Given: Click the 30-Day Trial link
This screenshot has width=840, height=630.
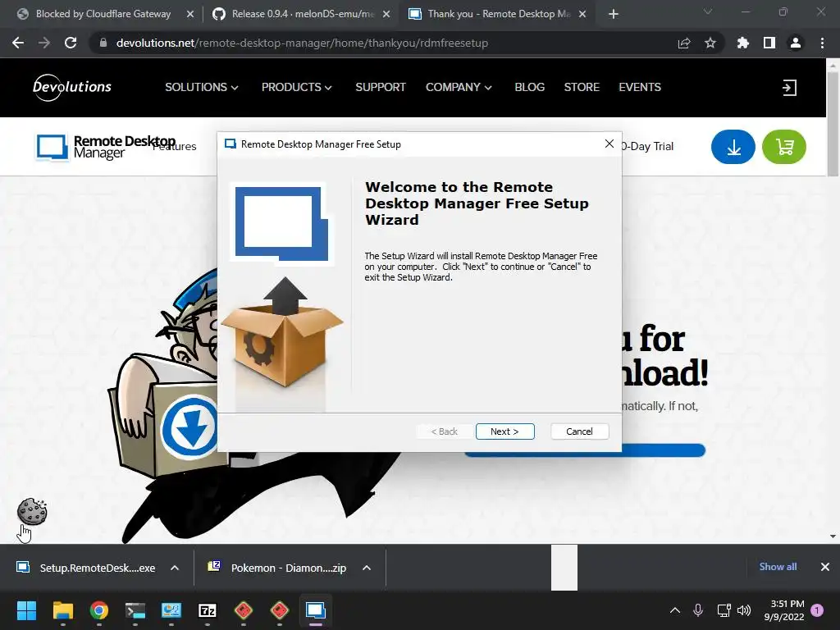Looking at the screenshot, I should (647, 146).
